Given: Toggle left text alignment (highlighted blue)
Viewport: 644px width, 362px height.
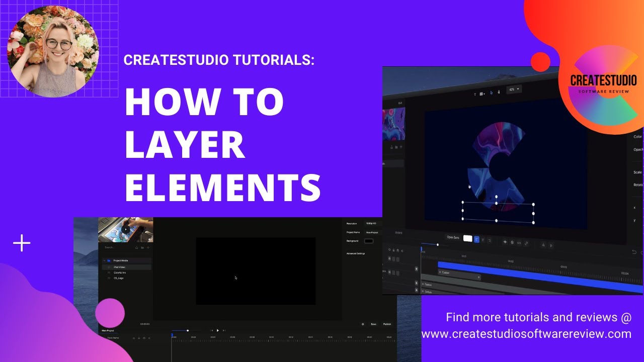Looking at the screenshot, I should 476,240.
